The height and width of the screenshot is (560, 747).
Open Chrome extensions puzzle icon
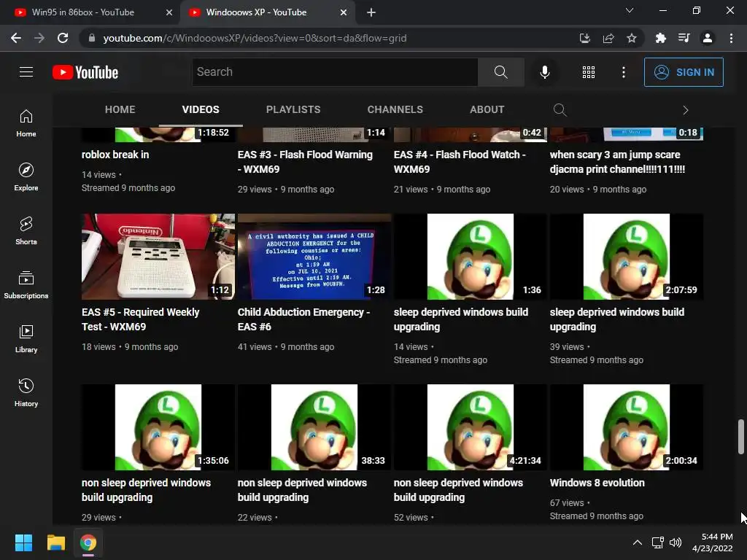(x=660, y=38)
